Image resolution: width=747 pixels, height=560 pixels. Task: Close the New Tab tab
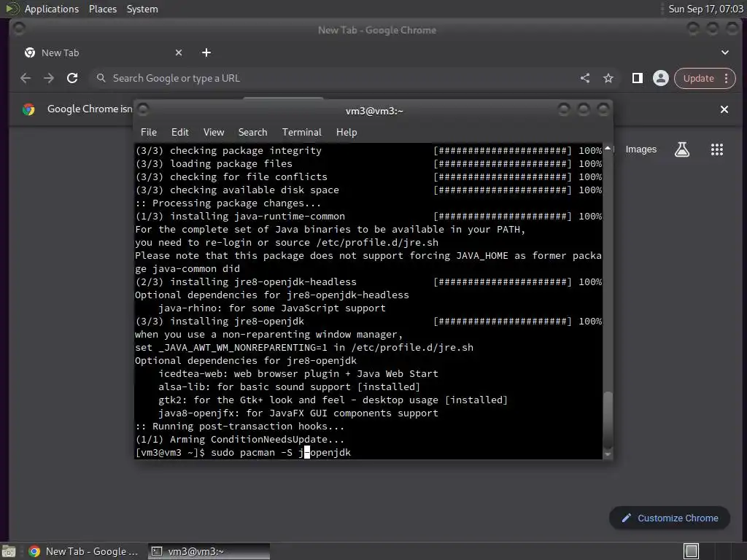[179, 52]
